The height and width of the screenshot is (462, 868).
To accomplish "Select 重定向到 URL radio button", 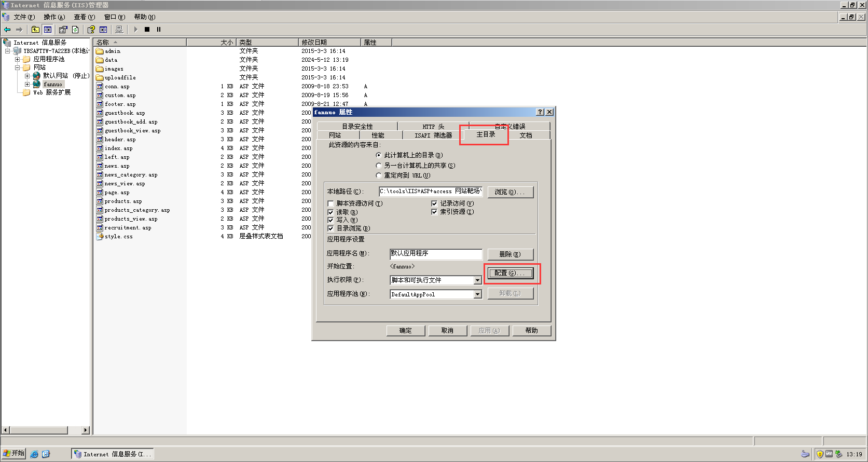I will [x=379, y=175].
